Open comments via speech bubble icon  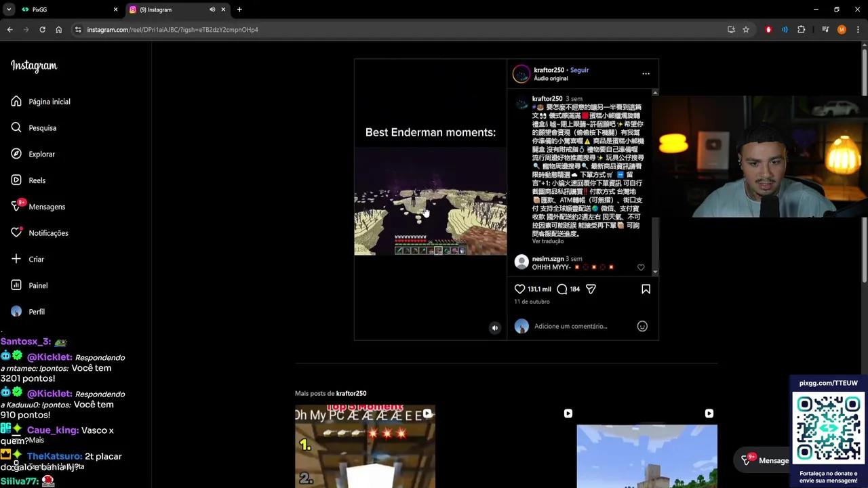(x=562, y=289)
